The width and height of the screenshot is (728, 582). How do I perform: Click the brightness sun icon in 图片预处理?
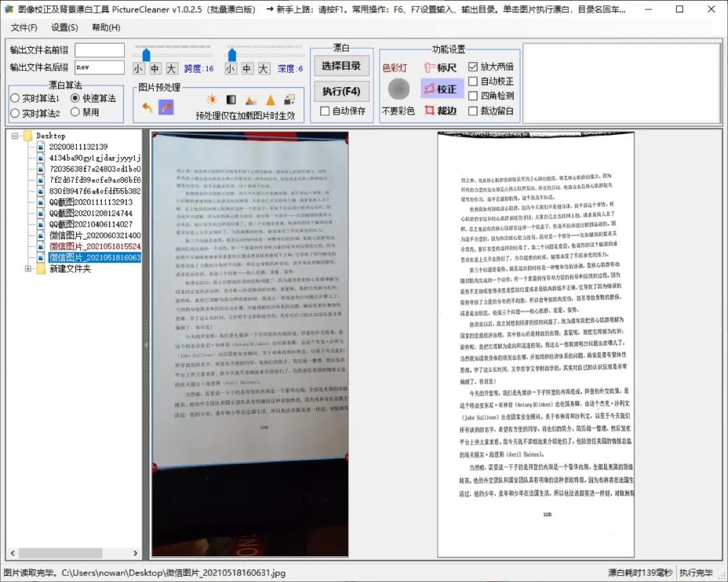click(212, 100)
